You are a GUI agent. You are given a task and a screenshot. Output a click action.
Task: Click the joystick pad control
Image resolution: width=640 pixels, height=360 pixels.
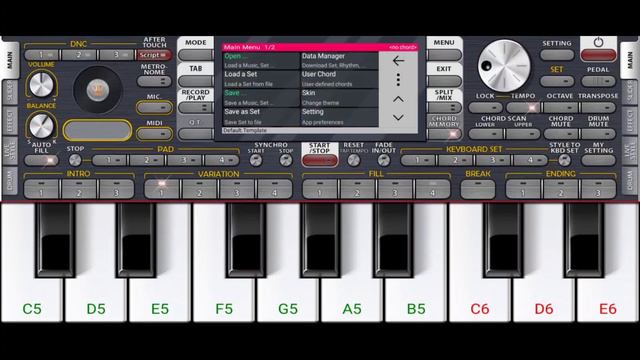pos(98,90)
